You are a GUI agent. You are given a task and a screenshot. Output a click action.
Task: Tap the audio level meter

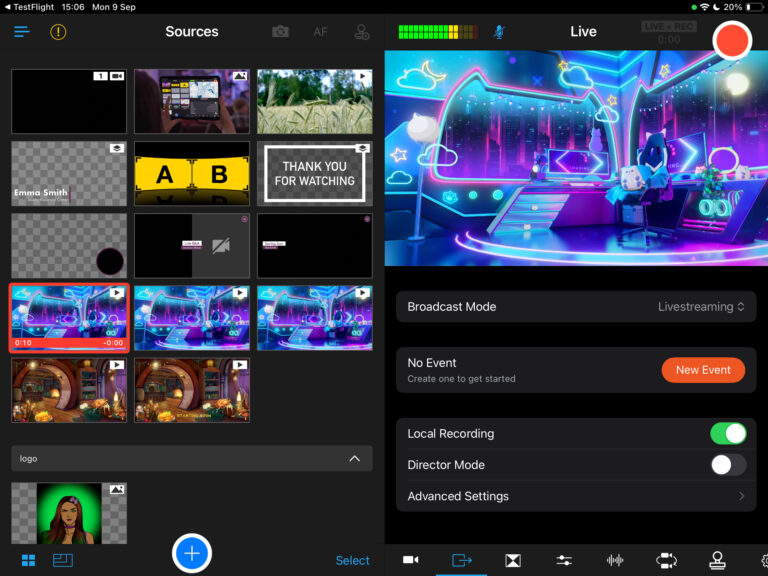click(x=438, y=32)
